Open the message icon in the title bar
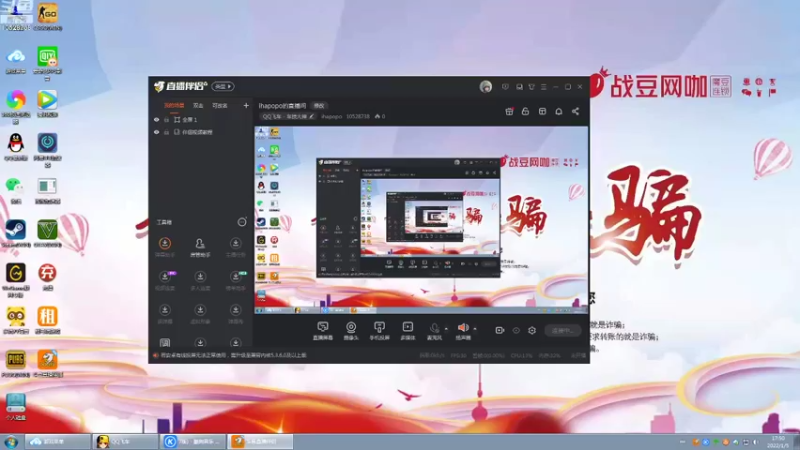This screenshot has height=450, width=800. 519,87
